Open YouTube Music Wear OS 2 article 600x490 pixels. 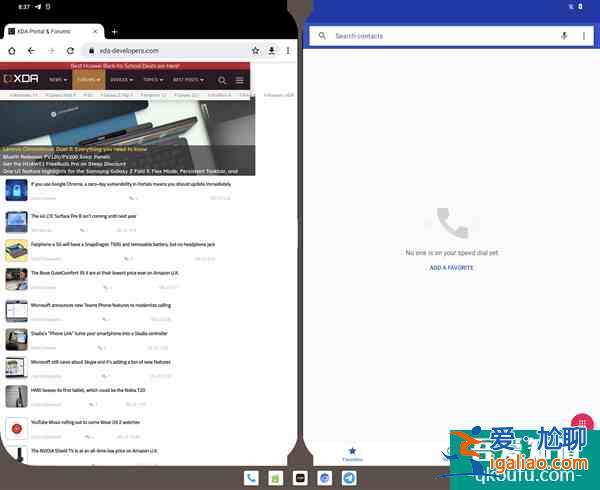(85, 422)
